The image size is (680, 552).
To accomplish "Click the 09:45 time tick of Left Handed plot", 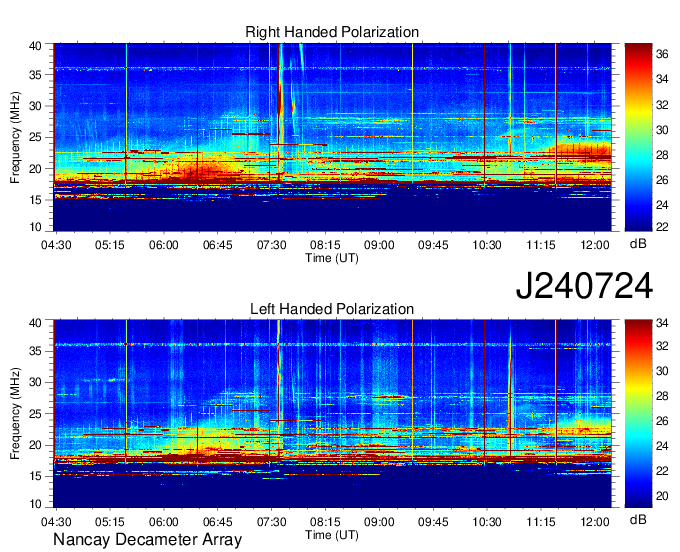I will tap(433, 521).
